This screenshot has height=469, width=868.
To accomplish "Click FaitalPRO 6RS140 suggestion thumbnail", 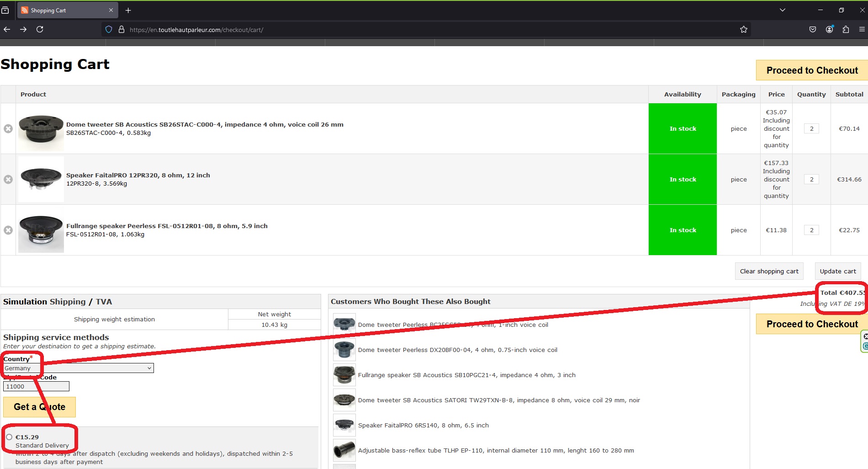I will (x=344, y=425).
